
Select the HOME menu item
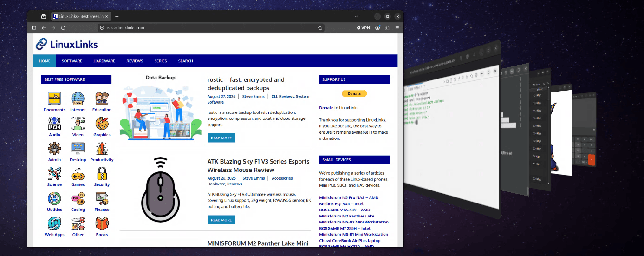(x=45, y=61)
